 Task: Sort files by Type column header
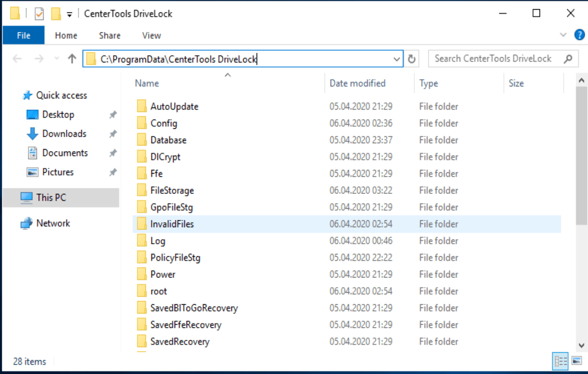428,83
